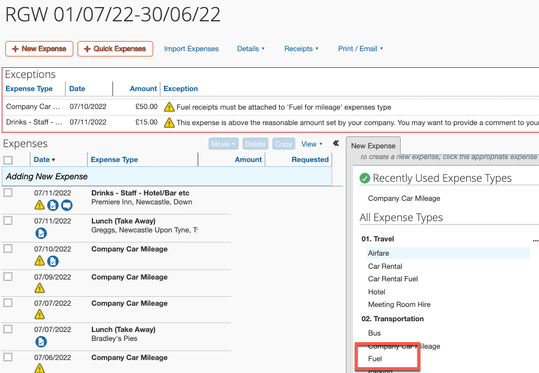Screen dimensions: 539x373
Task: Tick checkbox for Drinks - Staff - Hotel/Bar expense
Action: point(8,193)
